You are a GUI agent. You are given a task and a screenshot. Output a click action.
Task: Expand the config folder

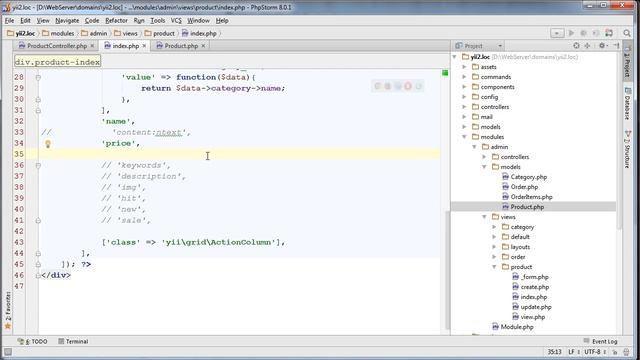tap(464, 97)
